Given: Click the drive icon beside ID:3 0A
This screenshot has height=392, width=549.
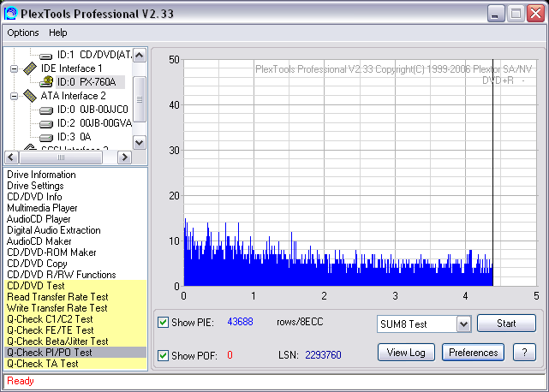Looking at the screenshot, I should (46, 138).
